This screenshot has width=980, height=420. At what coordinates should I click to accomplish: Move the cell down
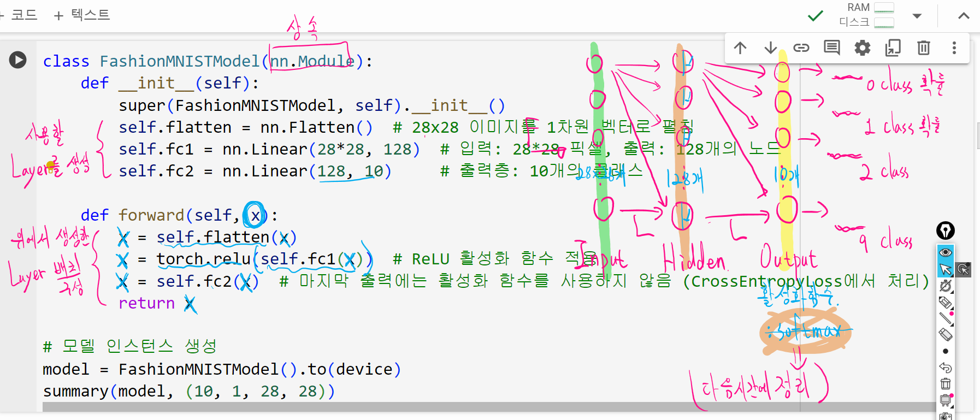coord(770,48)
